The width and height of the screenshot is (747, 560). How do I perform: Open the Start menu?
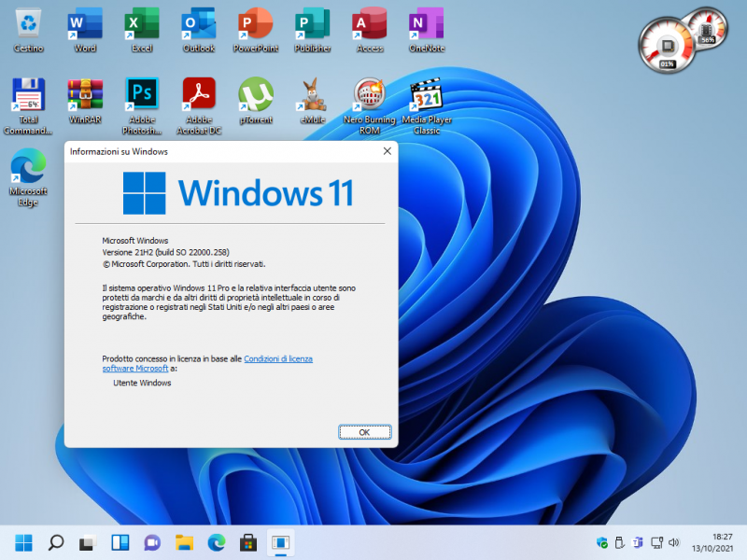[22, 542]
